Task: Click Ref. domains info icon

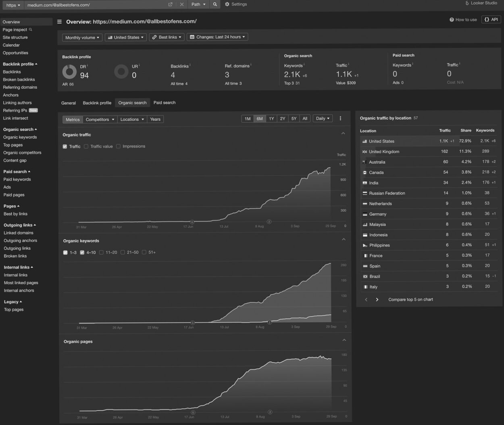Action: point(251,65)
